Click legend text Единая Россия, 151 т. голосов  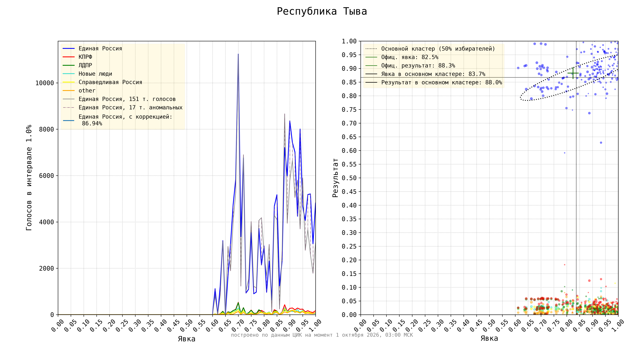127,99
